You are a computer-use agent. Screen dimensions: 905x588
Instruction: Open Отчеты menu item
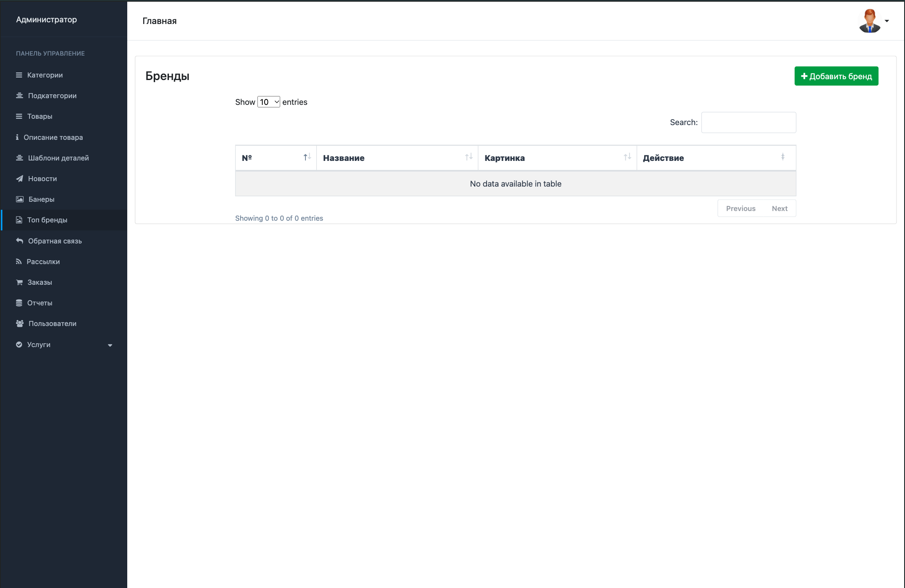(x=64, y=303)
